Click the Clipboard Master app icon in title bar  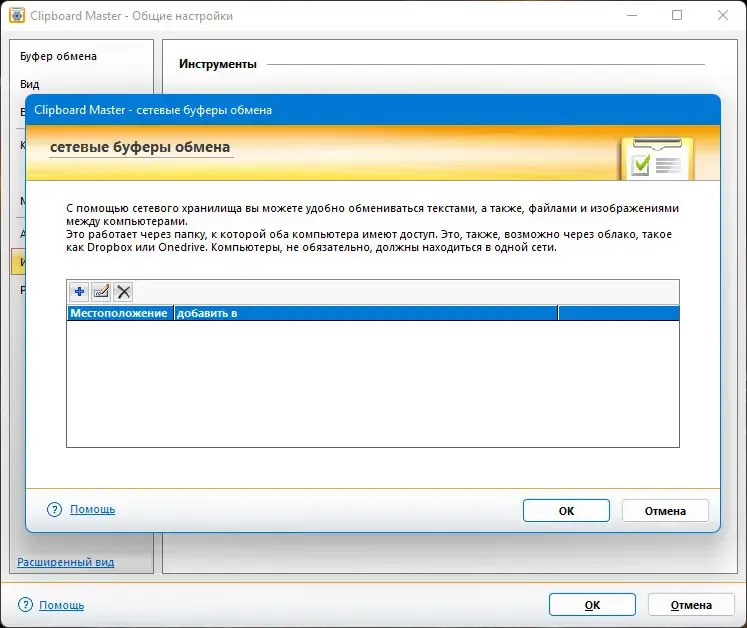(17, 16)
